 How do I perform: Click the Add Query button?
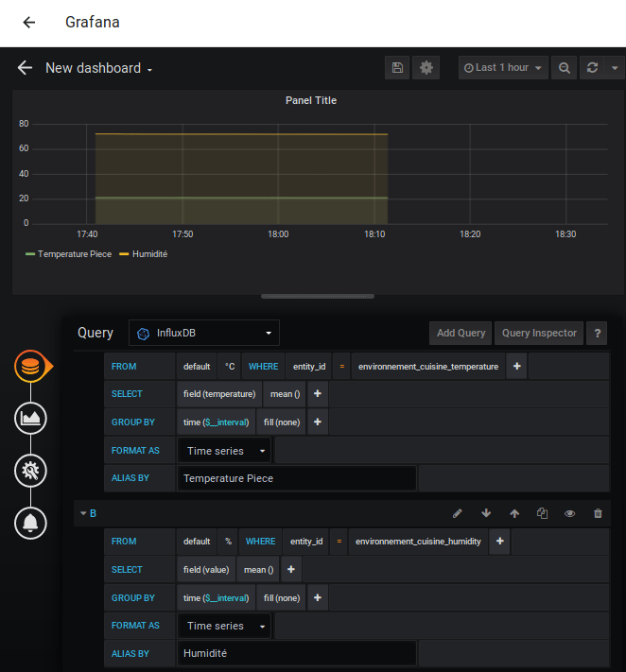coord(461,333)
